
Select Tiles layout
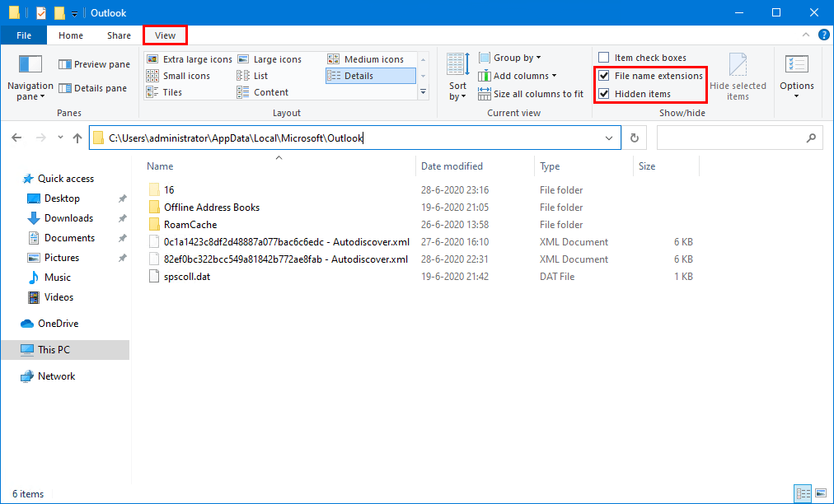(164, 92)
